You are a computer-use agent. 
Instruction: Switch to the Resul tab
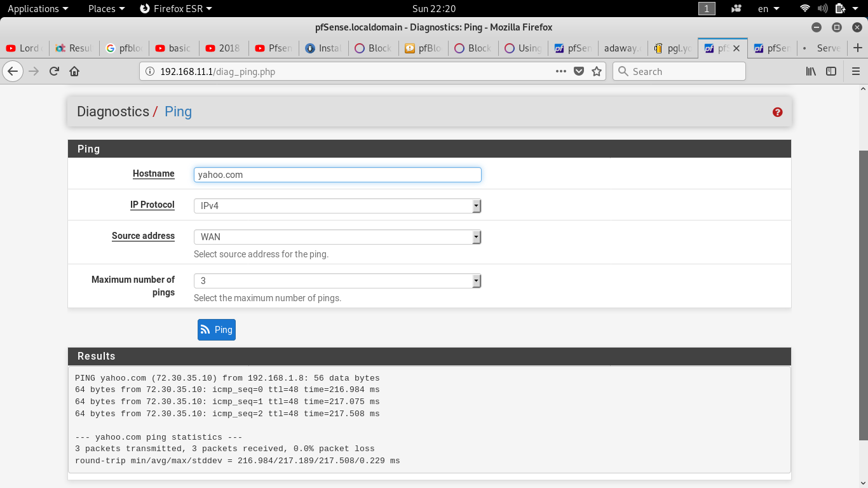pos(74,48)
